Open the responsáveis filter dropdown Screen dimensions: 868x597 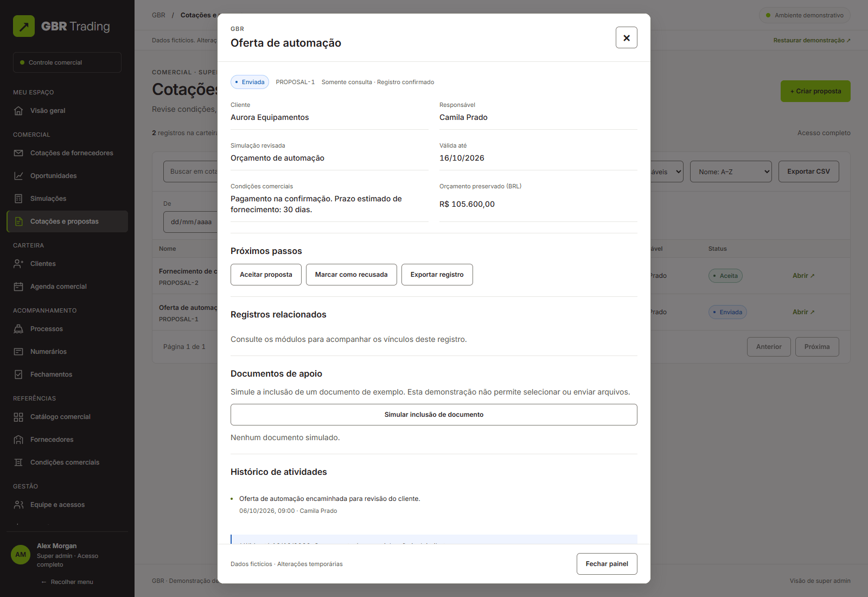tap(667, 172)
